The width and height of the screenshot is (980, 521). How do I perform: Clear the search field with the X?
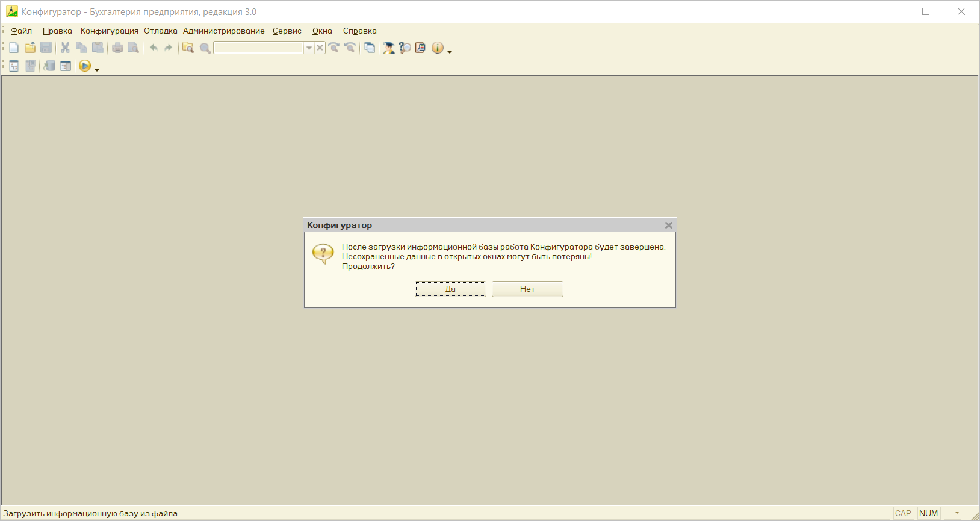[320, 48]
